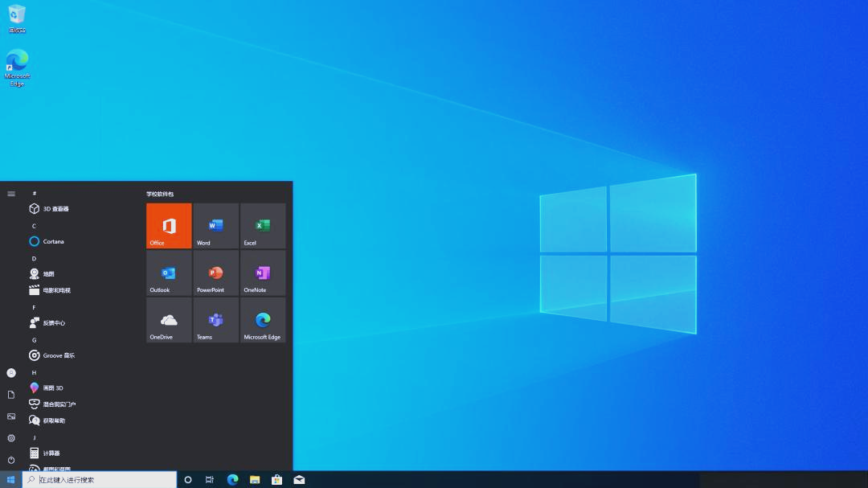Open the user account in Start sidebar
Screen dimensions: 868x488
click(10, 372)
